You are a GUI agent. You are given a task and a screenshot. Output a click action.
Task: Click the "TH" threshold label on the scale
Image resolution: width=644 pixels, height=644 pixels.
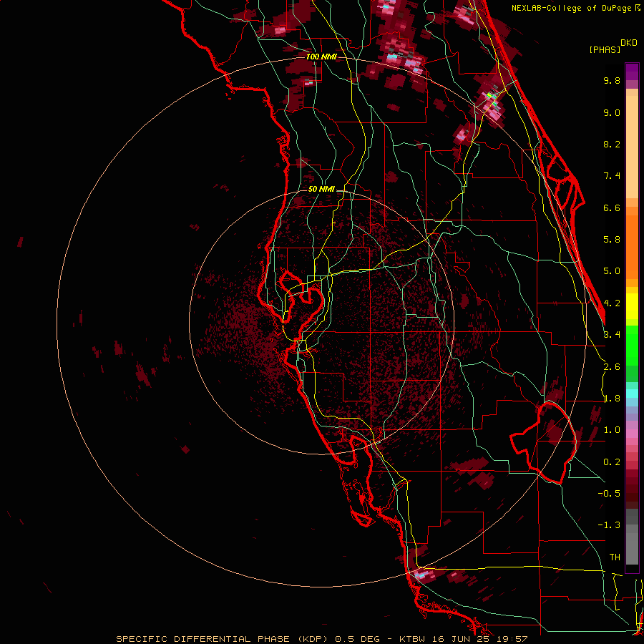pos(615,557)
